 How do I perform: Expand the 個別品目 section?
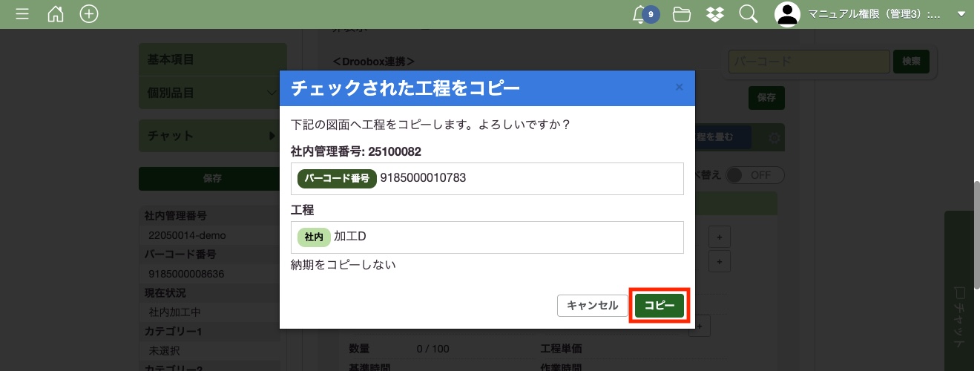(212, 93)
